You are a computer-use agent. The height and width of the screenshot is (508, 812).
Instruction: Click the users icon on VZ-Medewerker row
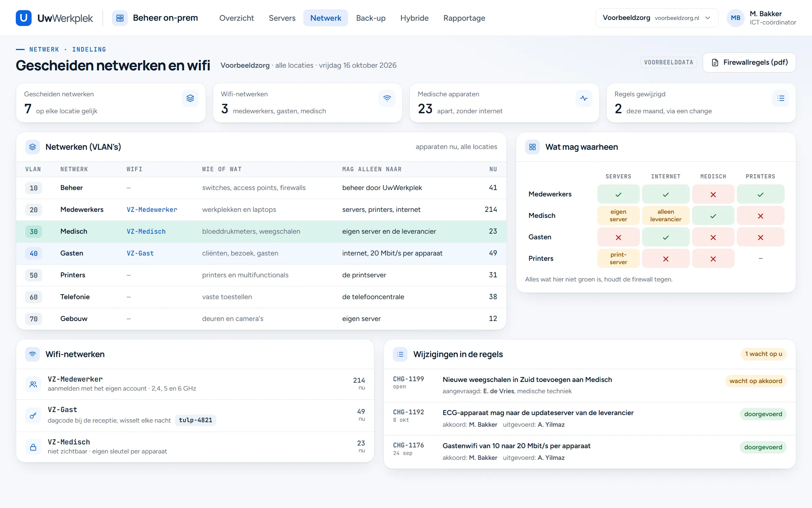pos(33,384)
